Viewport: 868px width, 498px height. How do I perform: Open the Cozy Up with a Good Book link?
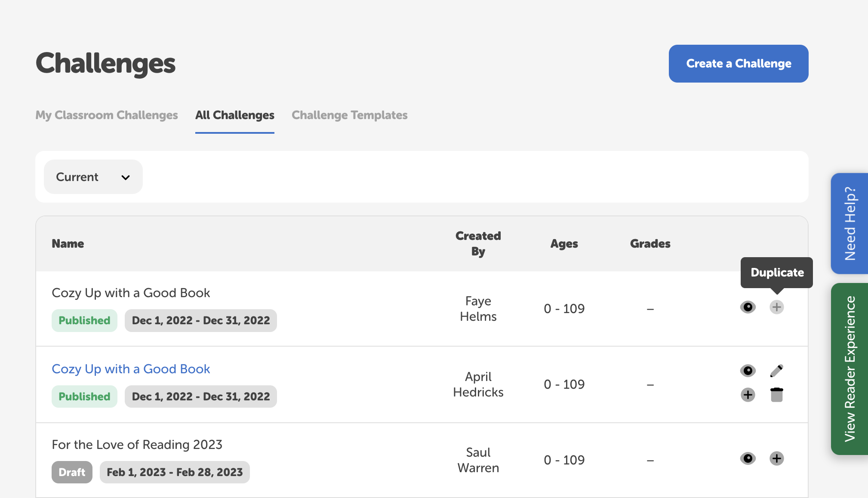131,369
